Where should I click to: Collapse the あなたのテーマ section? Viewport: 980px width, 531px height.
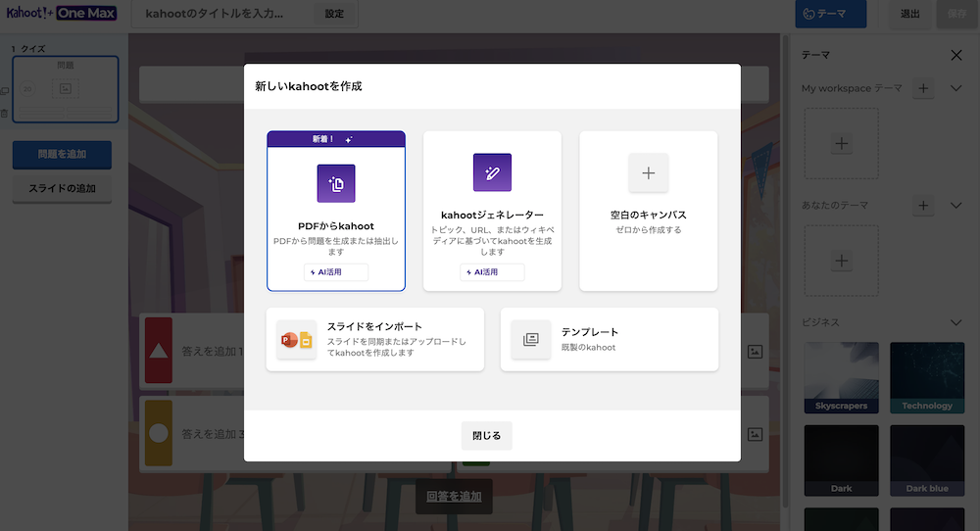point(956,206)
